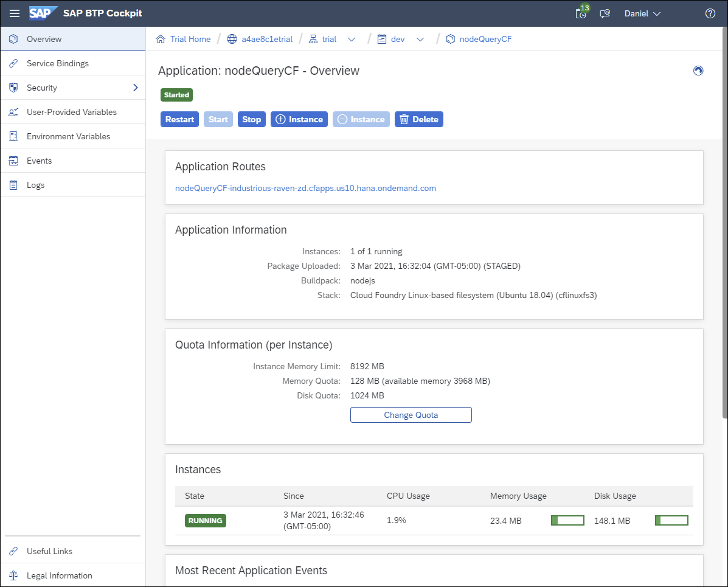Click the '8192 MB' memory limit value
The width and height of the screenshot is (728, 587).
tap(367, 366)
